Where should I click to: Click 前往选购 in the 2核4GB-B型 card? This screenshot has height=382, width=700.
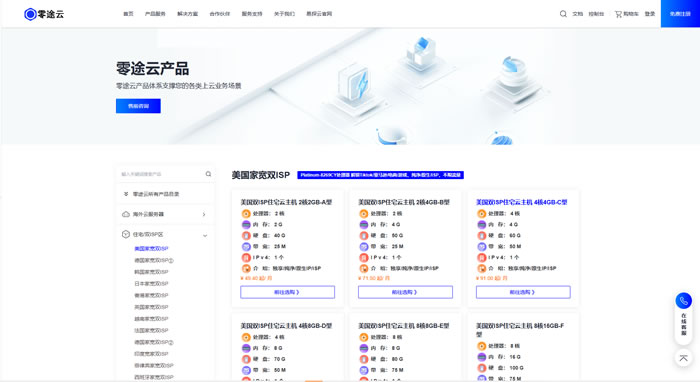click(x=405, y=292)
